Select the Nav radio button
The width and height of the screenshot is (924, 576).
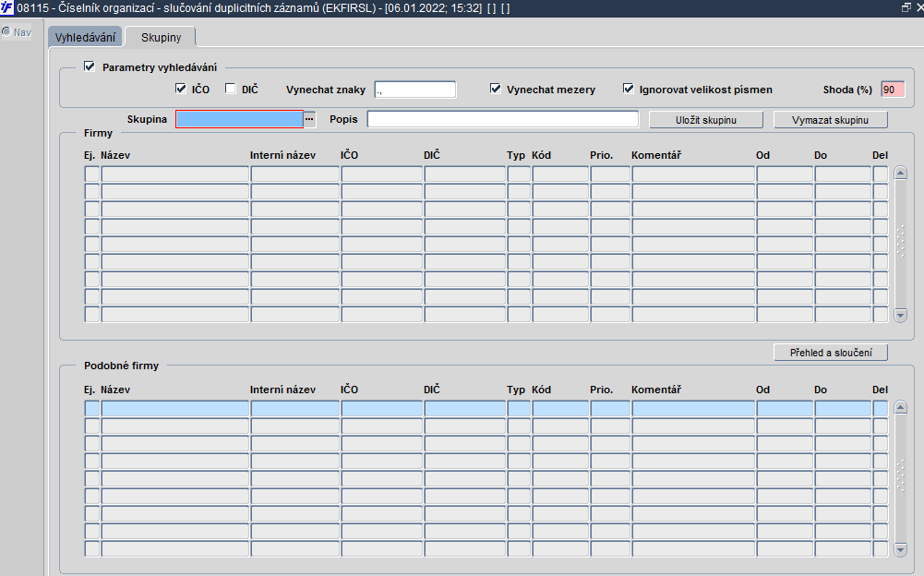[6, 31]
